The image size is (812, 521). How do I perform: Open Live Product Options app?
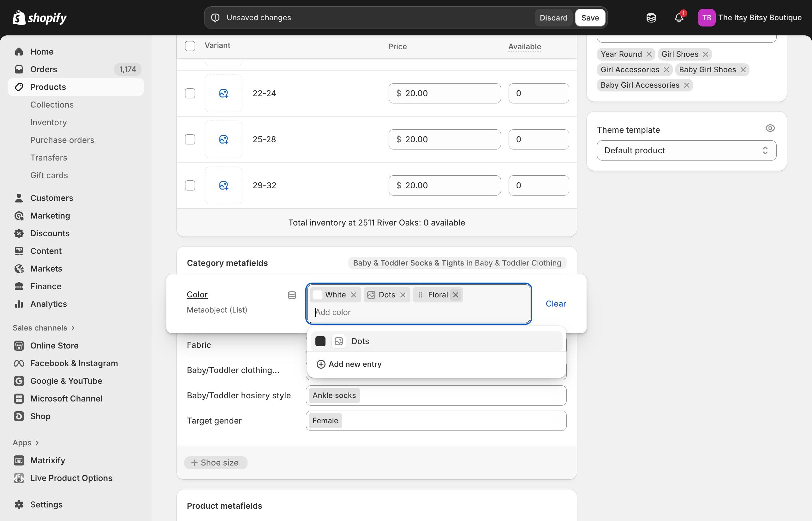click(71, 478)
